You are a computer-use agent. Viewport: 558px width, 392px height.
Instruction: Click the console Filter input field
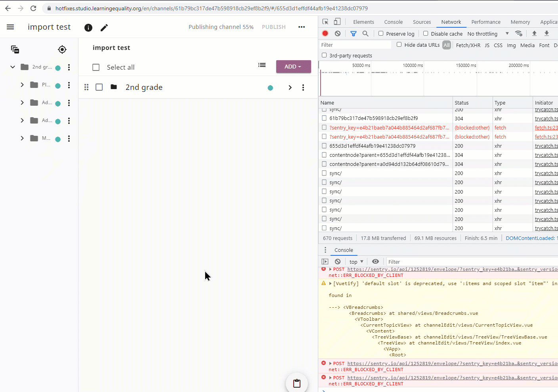[472, 262]
